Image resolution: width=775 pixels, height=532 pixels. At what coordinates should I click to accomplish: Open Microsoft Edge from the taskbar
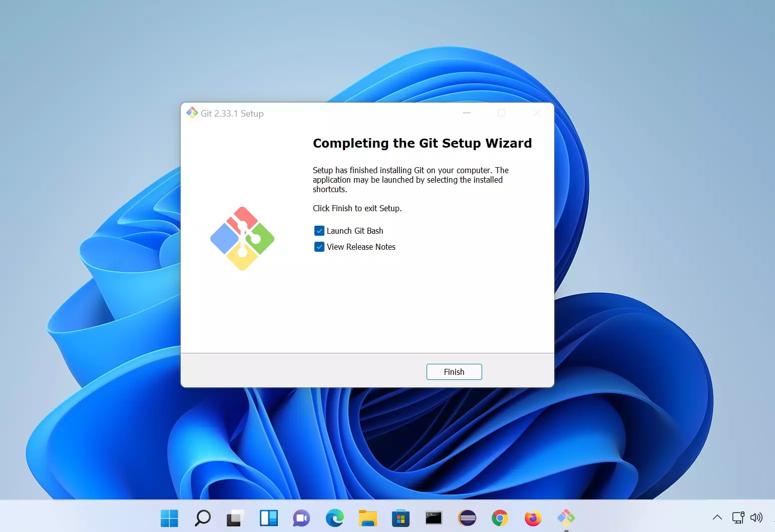pyautogui.click(x=334, y=518)
